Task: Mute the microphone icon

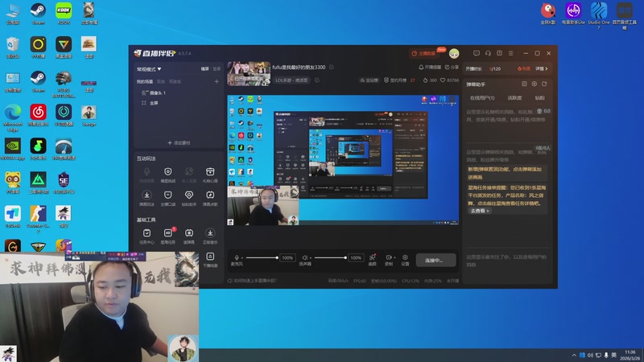Action: point(237,257)
